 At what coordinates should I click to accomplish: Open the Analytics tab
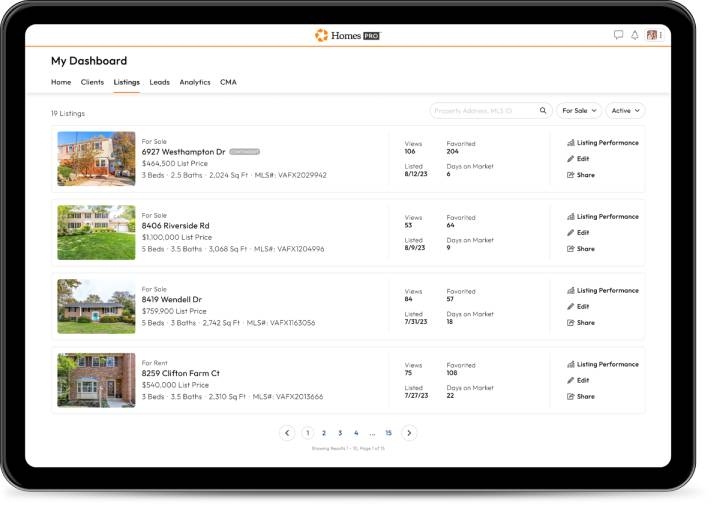pos(195,82)
